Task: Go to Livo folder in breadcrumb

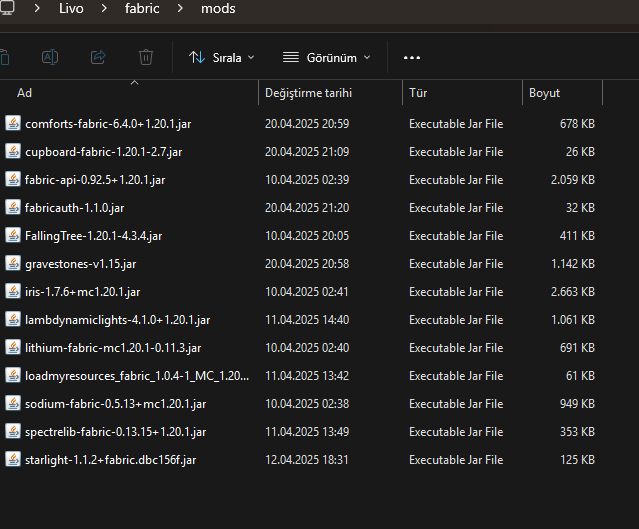Action: coord(71,9)
